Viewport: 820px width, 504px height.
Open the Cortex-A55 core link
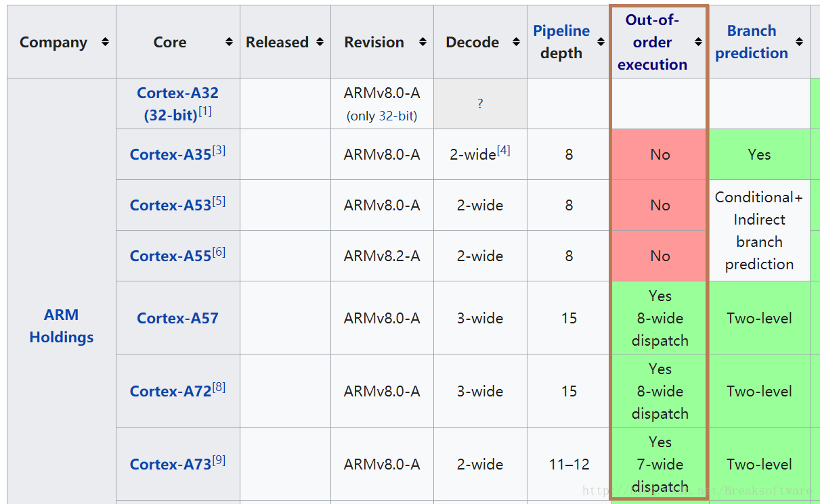(x=171, y=256)
